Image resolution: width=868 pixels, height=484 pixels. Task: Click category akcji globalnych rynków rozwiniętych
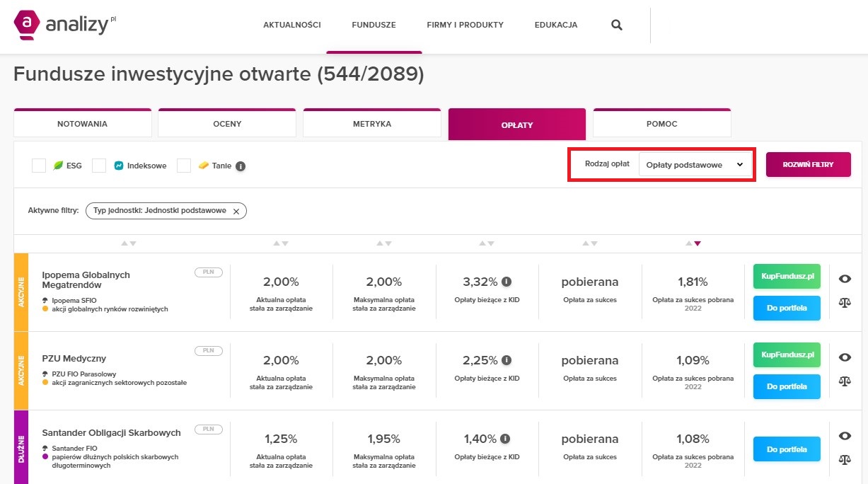pyautogui.click(x=110, y=309)
